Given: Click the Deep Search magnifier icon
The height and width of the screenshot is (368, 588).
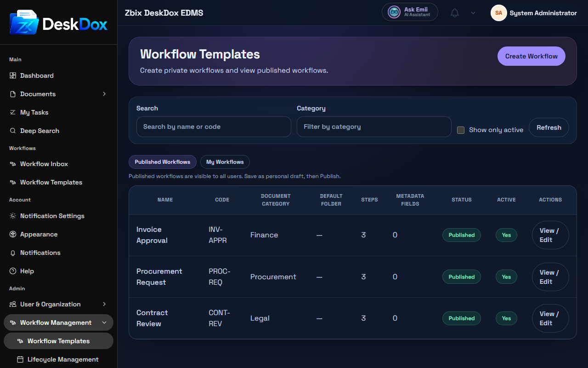Looking at the screenshot, I should (13, 131).
